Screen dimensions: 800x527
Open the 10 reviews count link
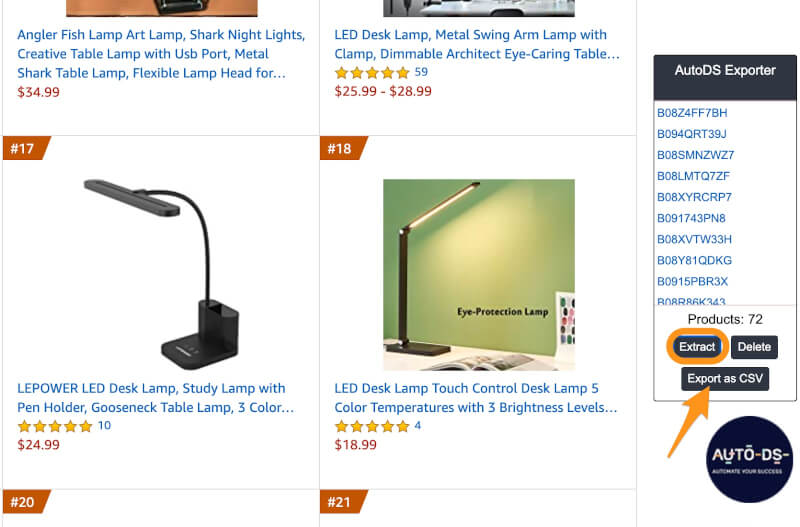(104, 425)
